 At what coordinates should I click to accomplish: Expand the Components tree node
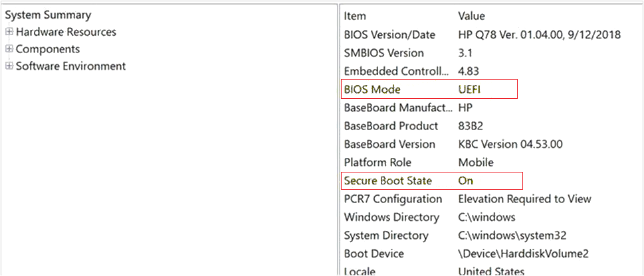9,49
